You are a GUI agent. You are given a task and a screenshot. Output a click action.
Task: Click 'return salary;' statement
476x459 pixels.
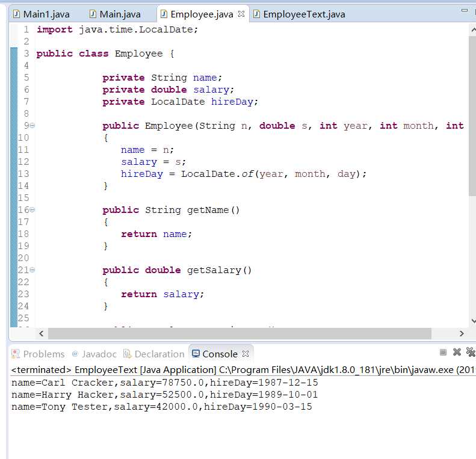pos(162,294)
